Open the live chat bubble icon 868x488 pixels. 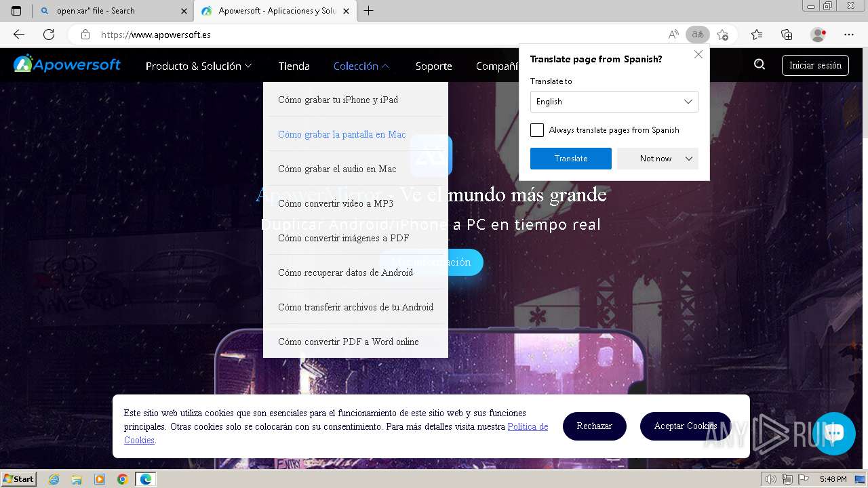834,433
